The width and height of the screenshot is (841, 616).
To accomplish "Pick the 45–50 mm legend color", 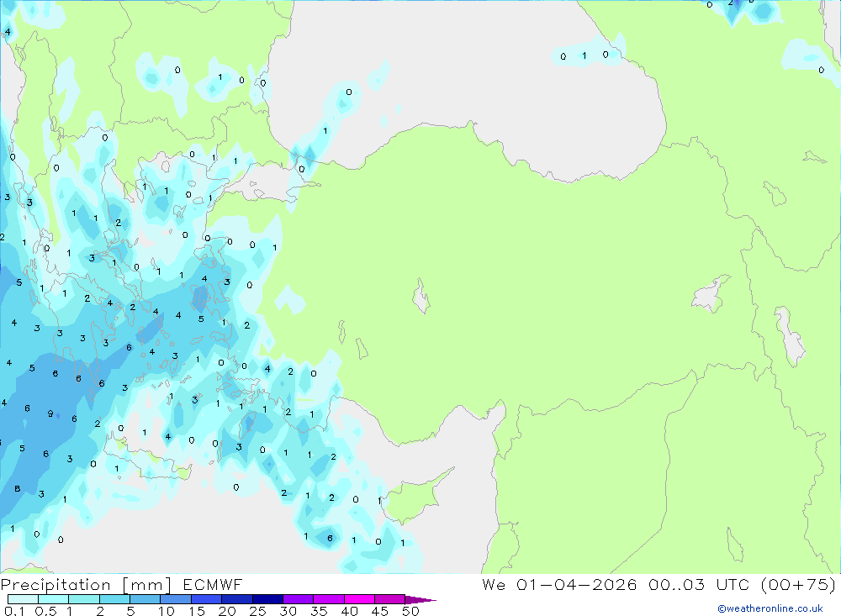I will pyautogui.click(x=389, y=599).
